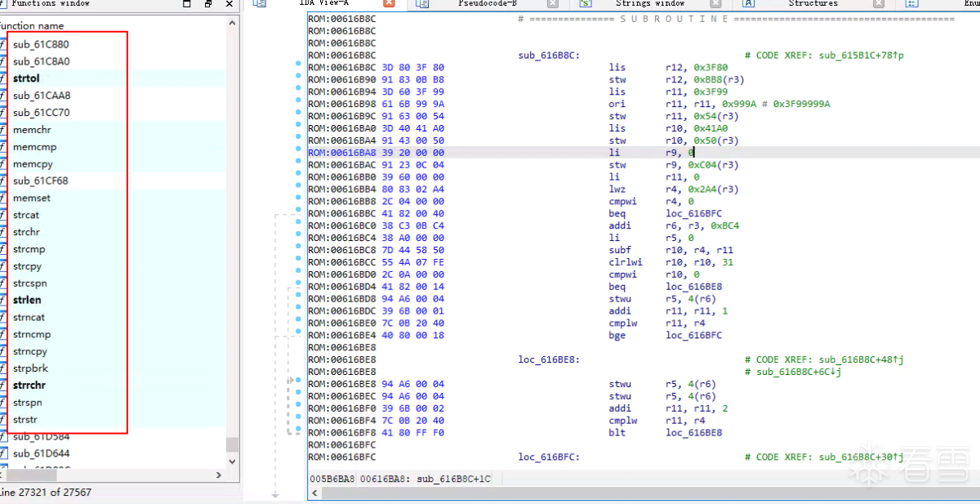Select strcmp in the functions list
Viewport: 980px width, 504px height.
[29, 249]
